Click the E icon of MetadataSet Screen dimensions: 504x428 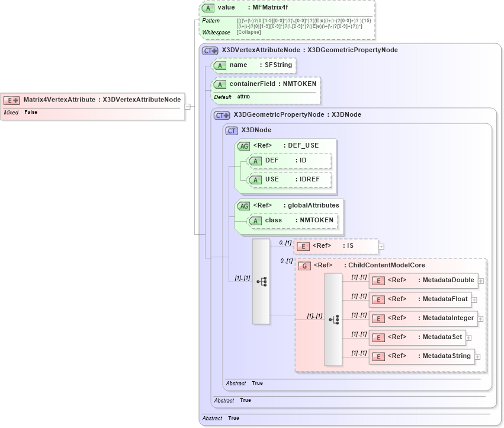[x=378, y=338]
